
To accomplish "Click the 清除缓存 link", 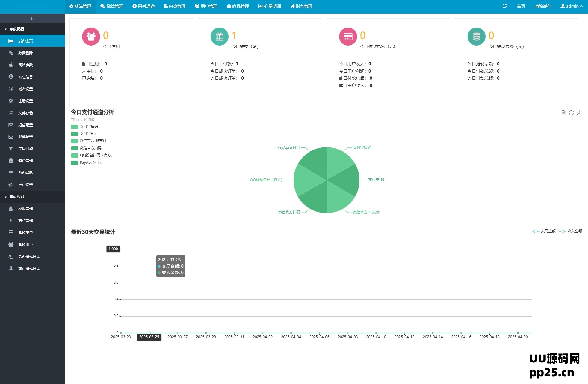I will tap(543, 6).
